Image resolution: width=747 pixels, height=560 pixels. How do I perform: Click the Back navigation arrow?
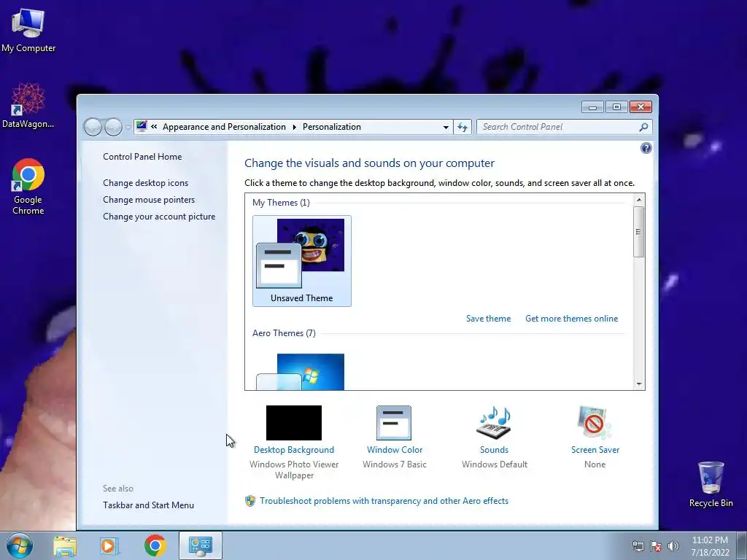[93, 127]
